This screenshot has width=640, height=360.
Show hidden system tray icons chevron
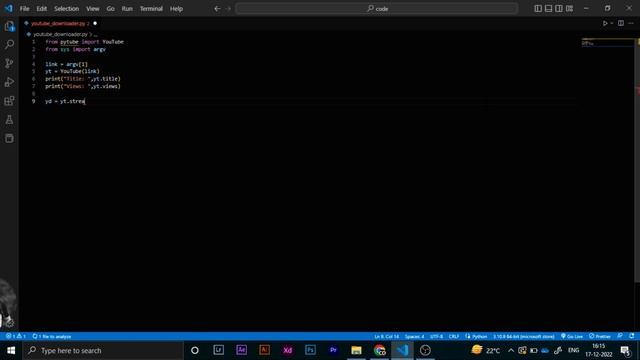click(x=511, y=350)
